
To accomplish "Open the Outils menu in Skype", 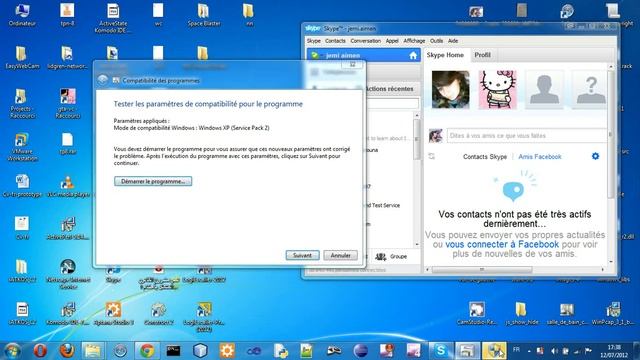I will [x=436, y=41].
